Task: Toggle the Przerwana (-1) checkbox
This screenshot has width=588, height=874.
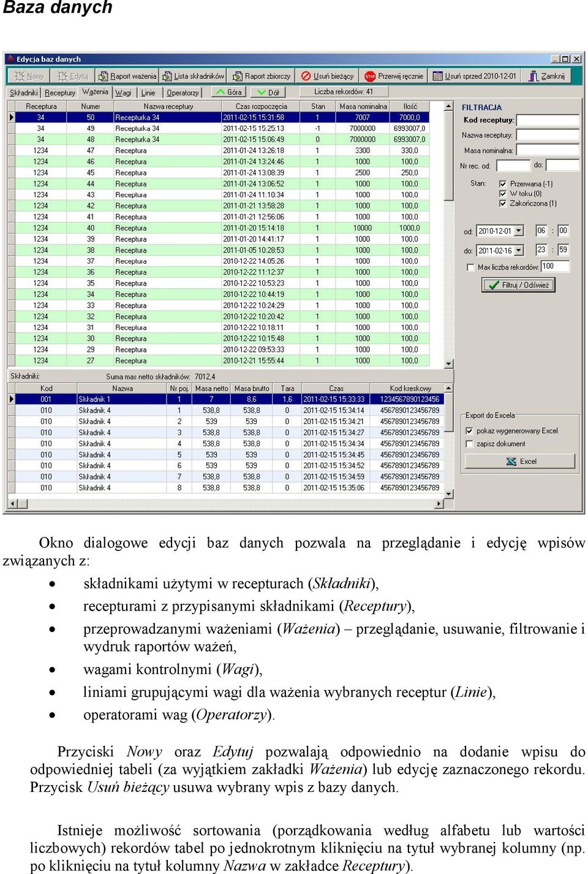Action: pos(503,183)
